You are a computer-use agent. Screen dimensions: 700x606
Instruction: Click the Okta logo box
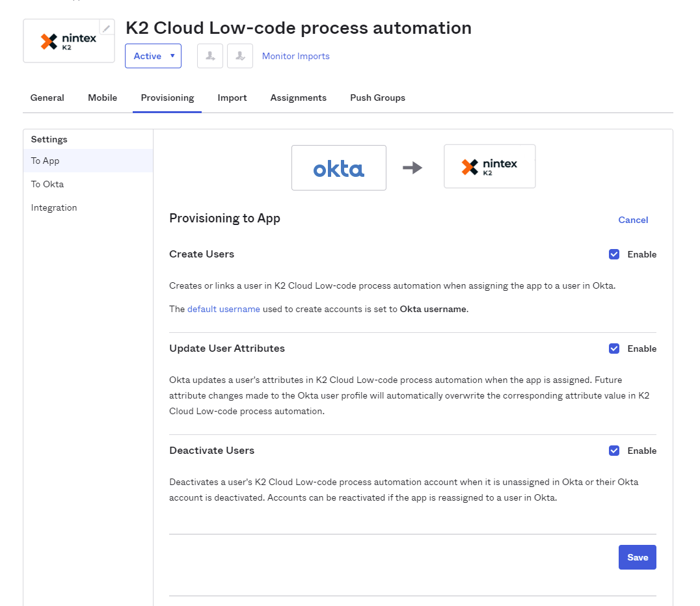[339, 168]
